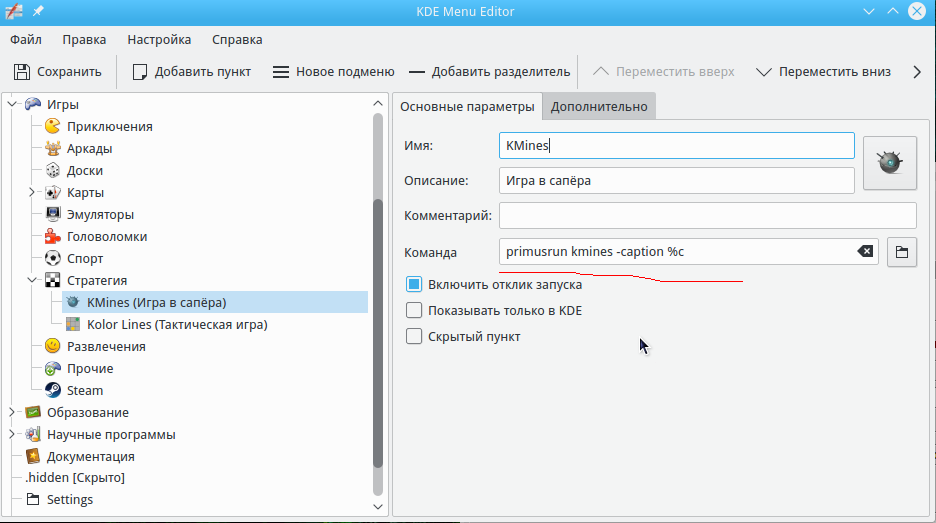Open the Настройка menu
The image size is (936, 523).
point(159,40)
